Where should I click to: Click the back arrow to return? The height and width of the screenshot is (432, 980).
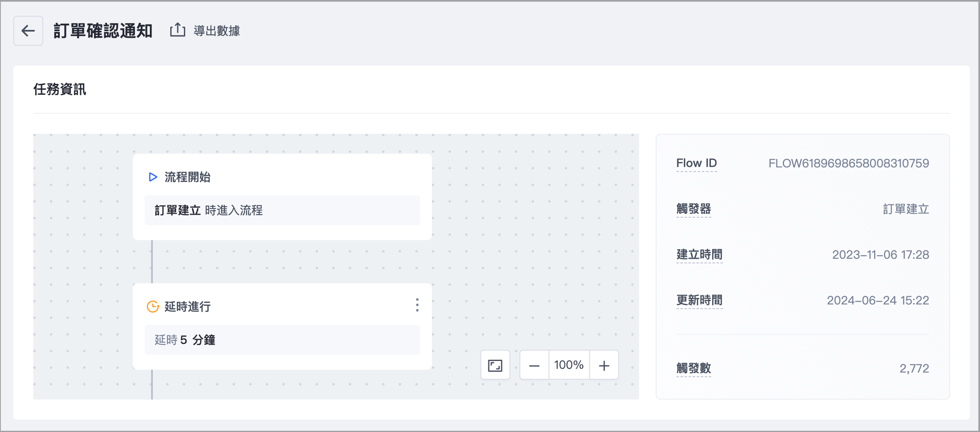tap(28, 31)
